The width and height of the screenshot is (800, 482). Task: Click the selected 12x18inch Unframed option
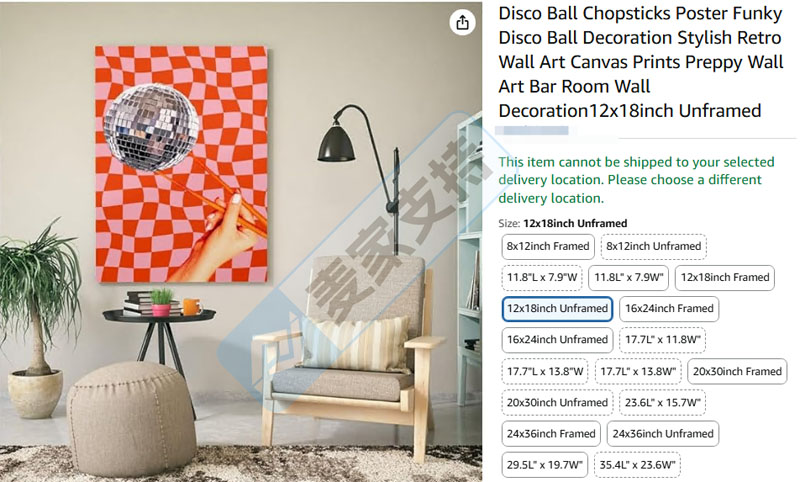[557, 309]
